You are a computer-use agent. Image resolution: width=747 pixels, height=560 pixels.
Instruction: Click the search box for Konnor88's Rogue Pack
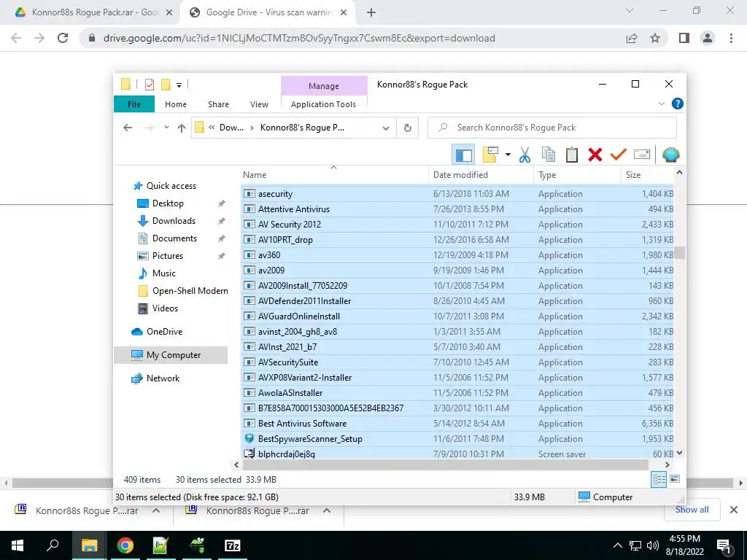[551, 128]
